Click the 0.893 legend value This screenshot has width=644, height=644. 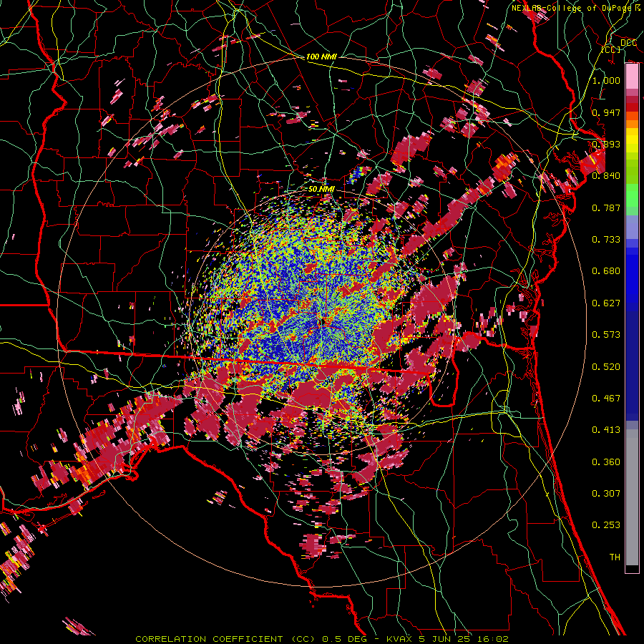point(606,144)
